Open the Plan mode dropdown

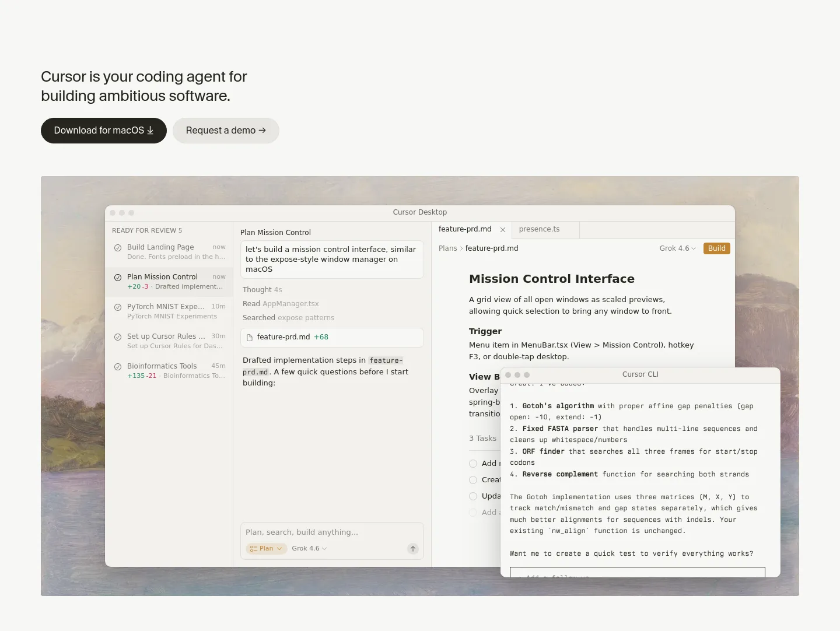coord(267,549)
